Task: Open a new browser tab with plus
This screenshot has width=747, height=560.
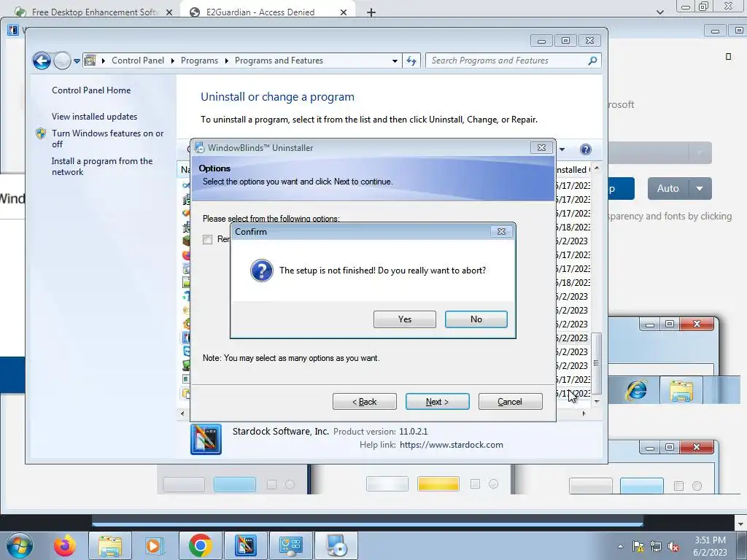Action: pos(371,12)
